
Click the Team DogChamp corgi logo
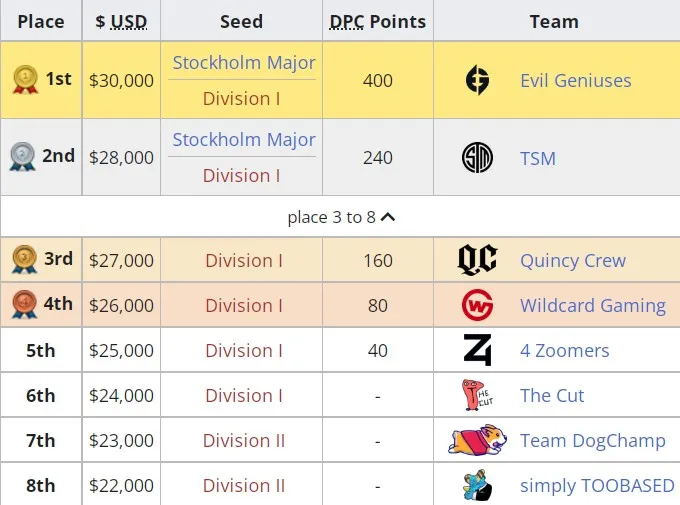click(x=477, y=440)
